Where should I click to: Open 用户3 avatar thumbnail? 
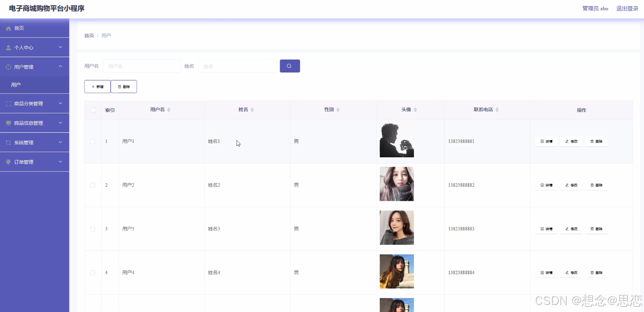click(x=397, y=228)
